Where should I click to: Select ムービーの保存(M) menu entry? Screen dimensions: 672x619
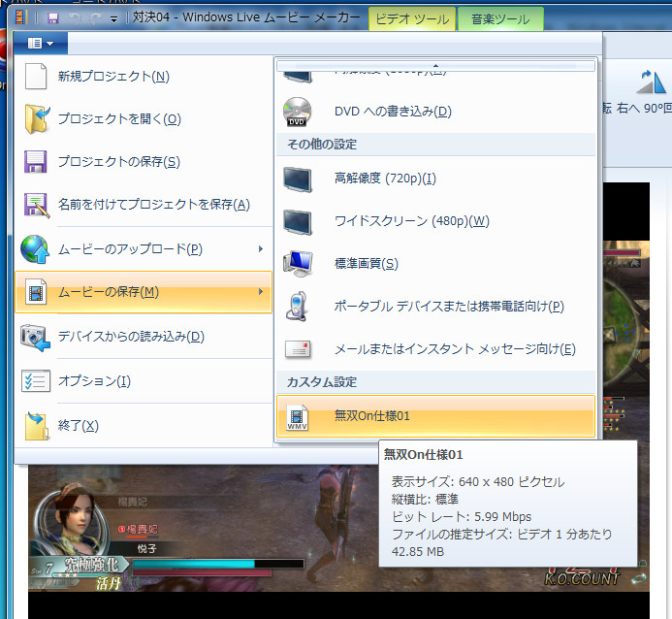(x=144, y=292)
